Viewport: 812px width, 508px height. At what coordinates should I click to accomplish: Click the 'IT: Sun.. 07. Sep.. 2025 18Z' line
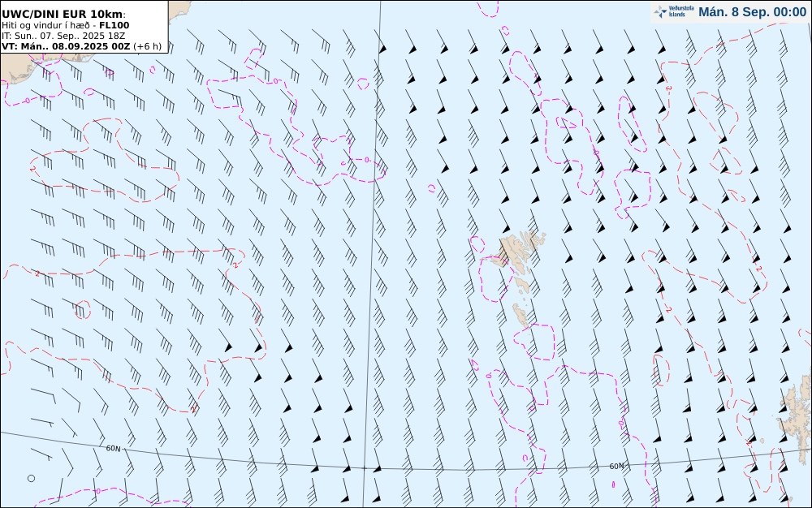[63, 36]
